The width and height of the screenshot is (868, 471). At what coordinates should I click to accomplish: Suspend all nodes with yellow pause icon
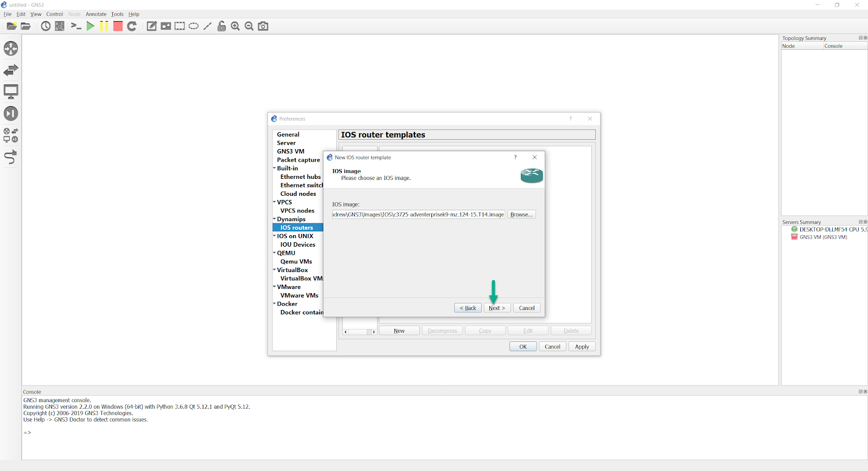click(104, 26)
